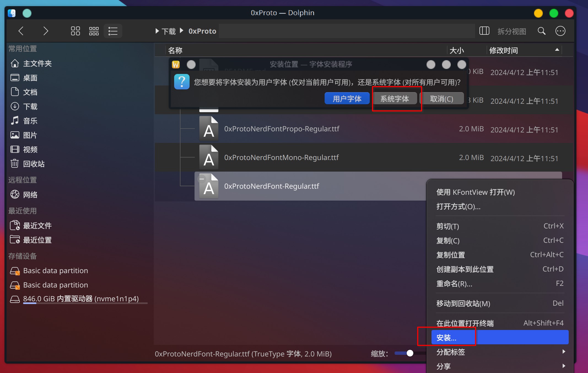Click 0xProto in the breadcrumb path
The width and height of the screenshot is (588, 373).
[202, 31]
